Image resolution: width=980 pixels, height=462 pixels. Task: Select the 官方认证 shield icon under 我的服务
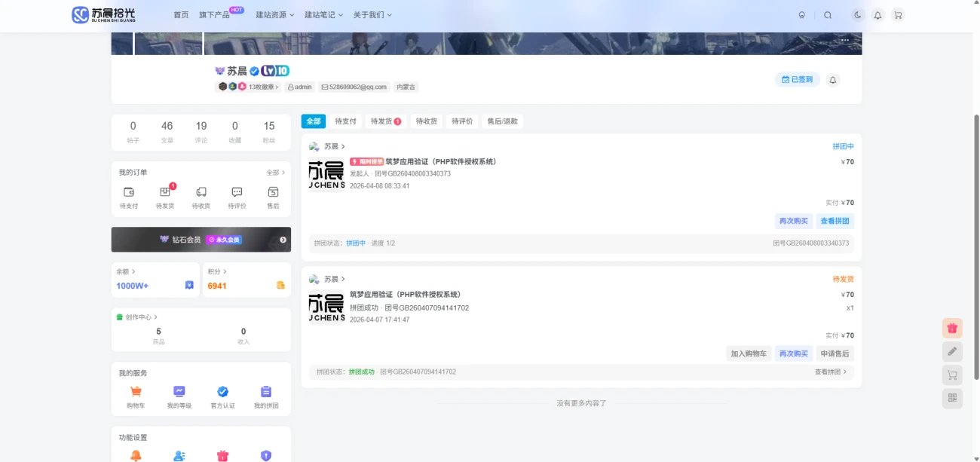click(x=222, y=392)
